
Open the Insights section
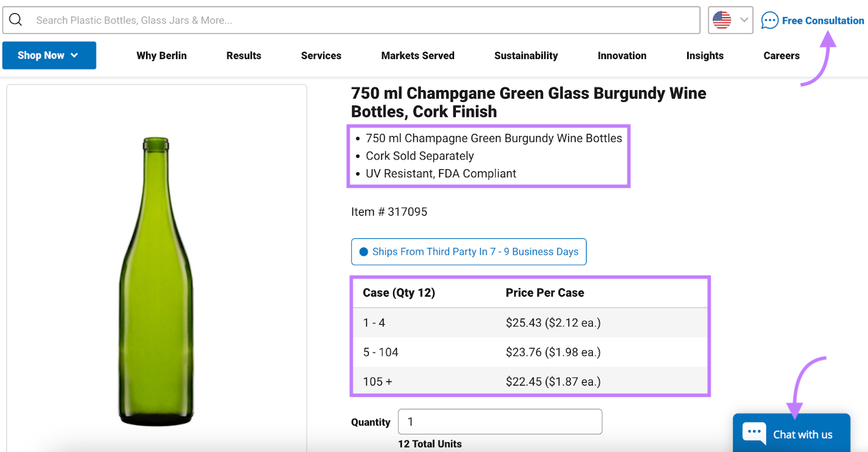coord(705,55)
